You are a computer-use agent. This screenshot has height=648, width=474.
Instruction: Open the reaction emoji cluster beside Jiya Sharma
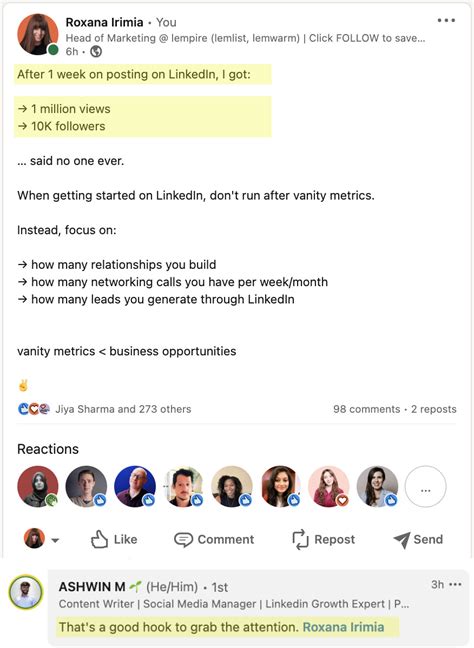(34, 409)
